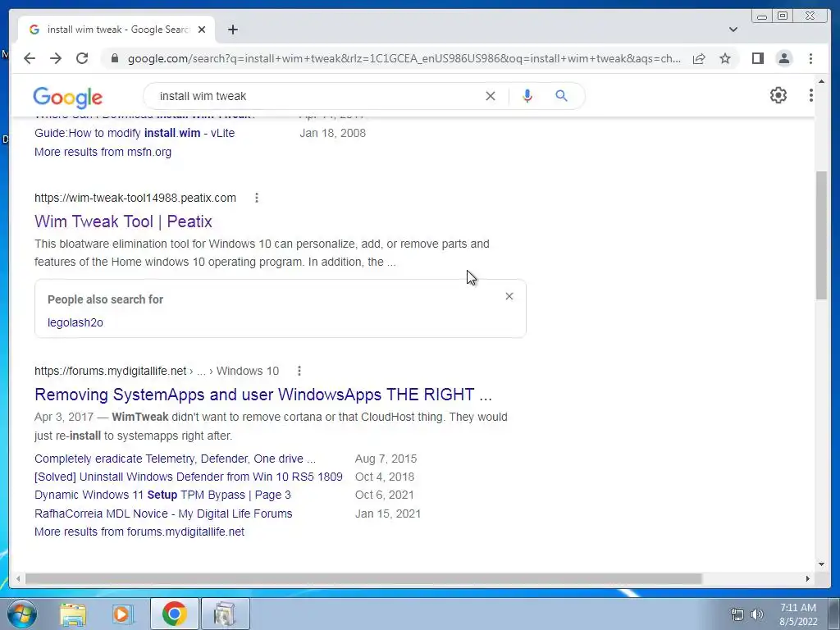The image size is (840, 630).
Task: Click the horizontal scrollbar thumb
Action: pyautogui.click(x=363, y=578)
